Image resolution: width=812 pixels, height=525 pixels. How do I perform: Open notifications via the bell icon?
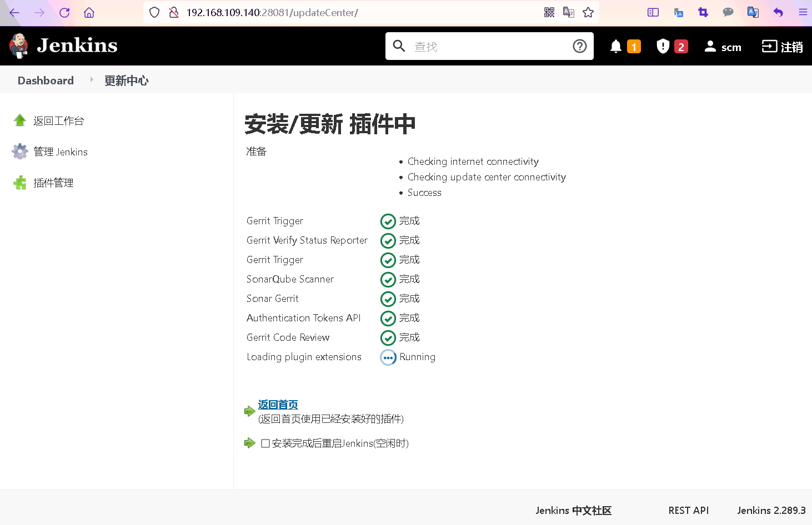tap(616, 47)
